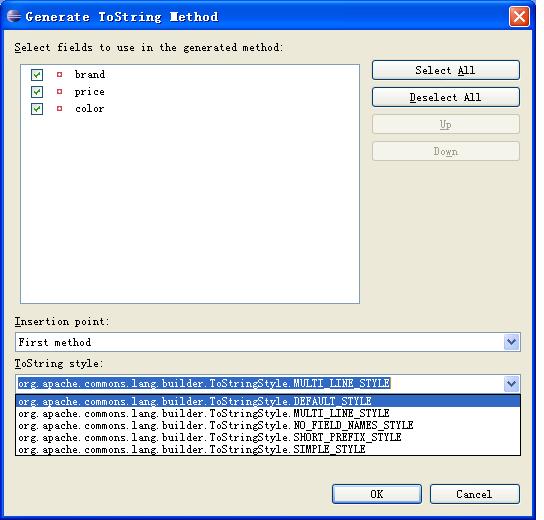Click the red field icon beside price
The height and width of the screenshot is (520, 544).
pos(59,92)
